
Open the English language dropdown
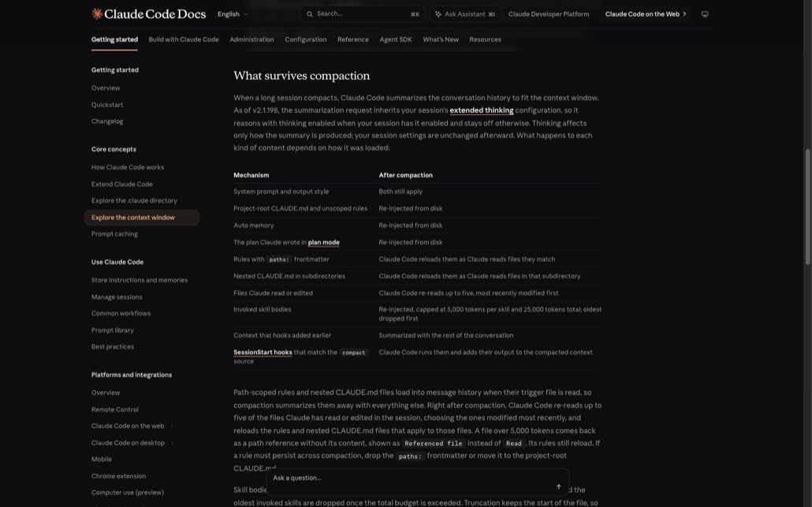233,14
